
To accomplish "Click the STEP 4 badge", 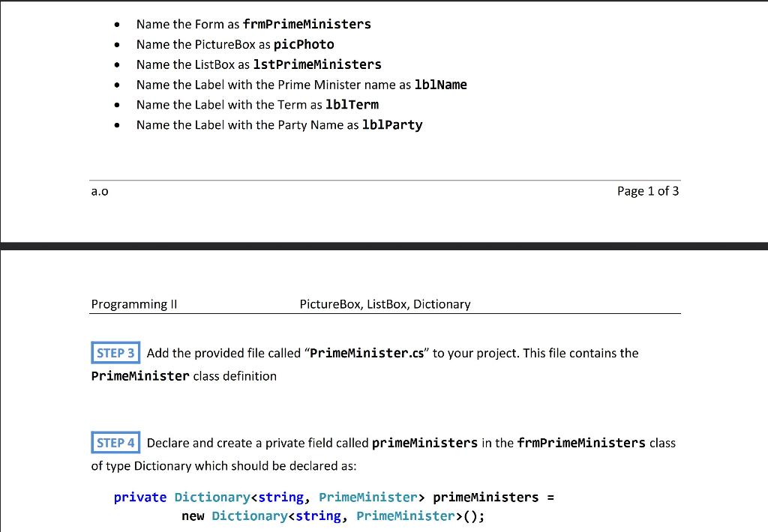I will click(x=115, y=442).
